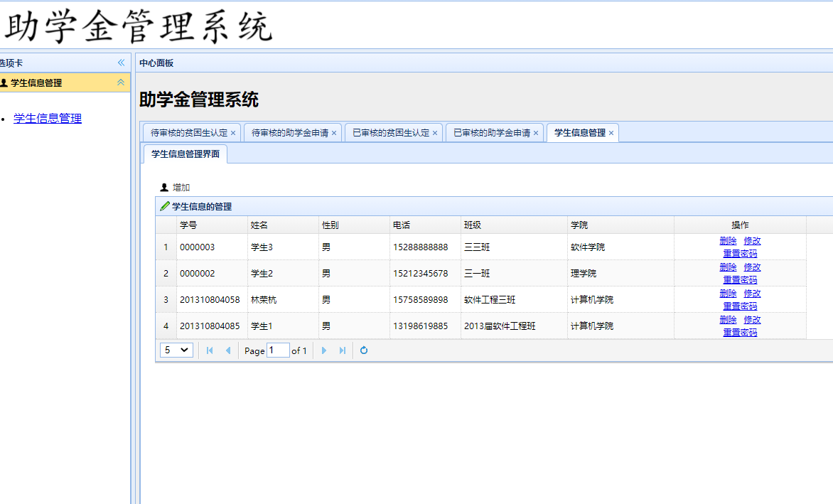Switch to 已审核的贫困生认定 tab

point(391,133)
